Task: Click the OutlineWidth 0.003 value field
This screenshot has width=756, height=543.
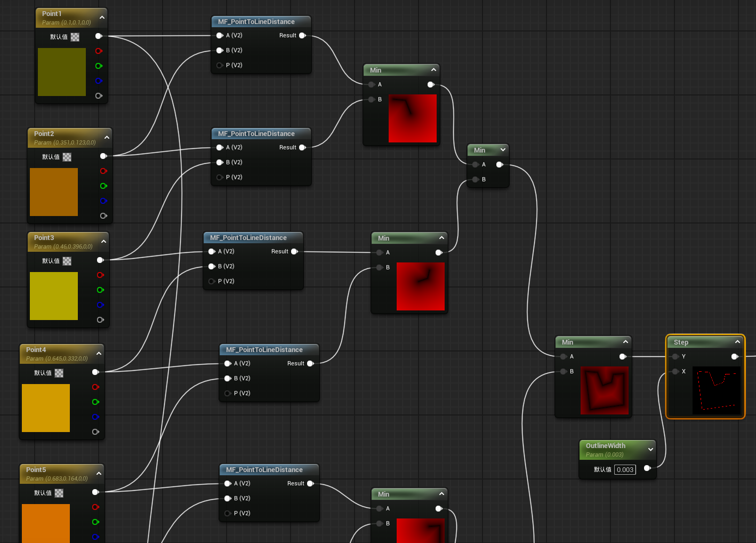Action: (x=625, y=470)
